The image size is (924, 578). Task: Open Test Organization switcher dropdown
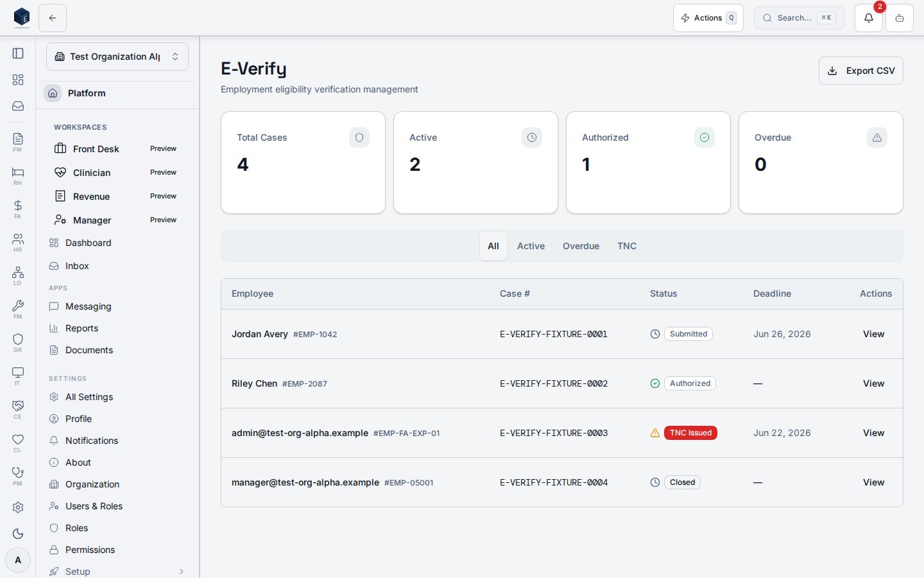point(117,57)
